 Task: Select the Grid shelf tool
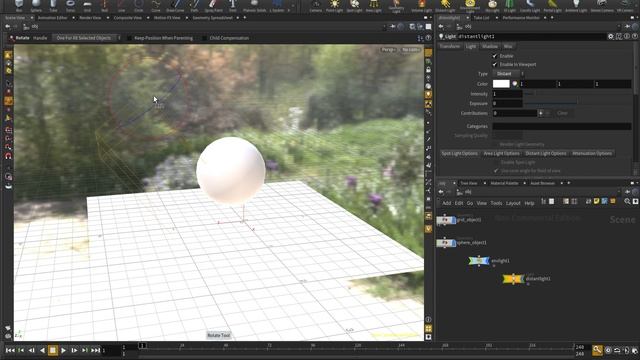87,6
